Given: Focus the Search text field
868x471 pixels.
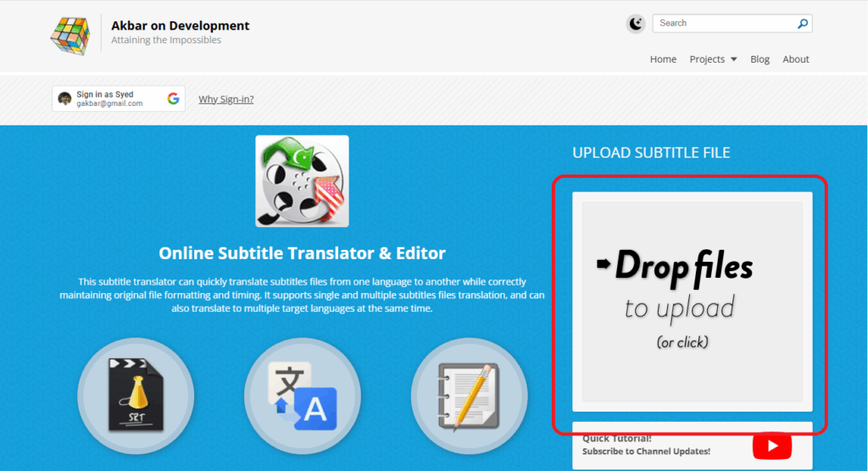Looking at the screenshot, I should coord(725,24).
